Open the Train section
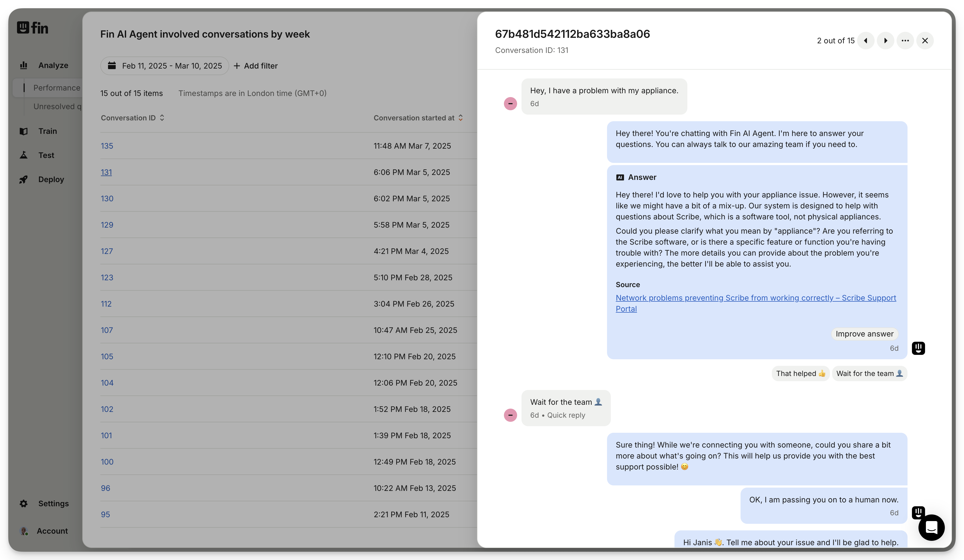 tap(47, 131)
